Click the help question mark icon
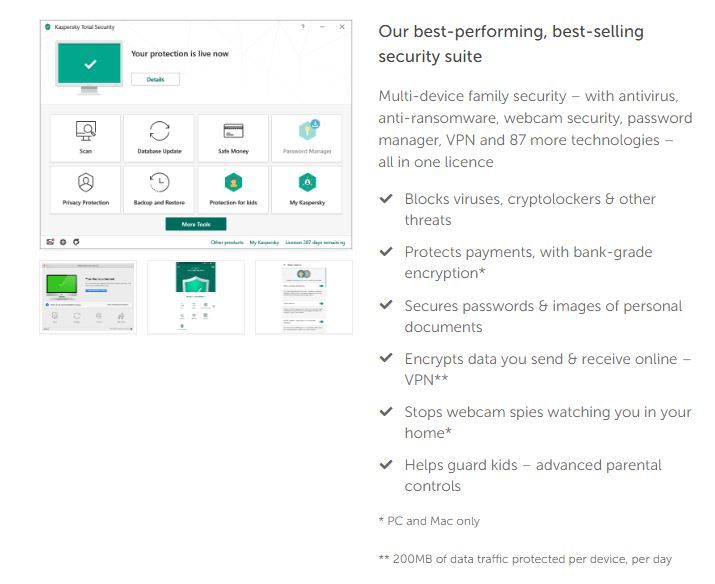Screen dimensions: 715x584 pos(304,27)
